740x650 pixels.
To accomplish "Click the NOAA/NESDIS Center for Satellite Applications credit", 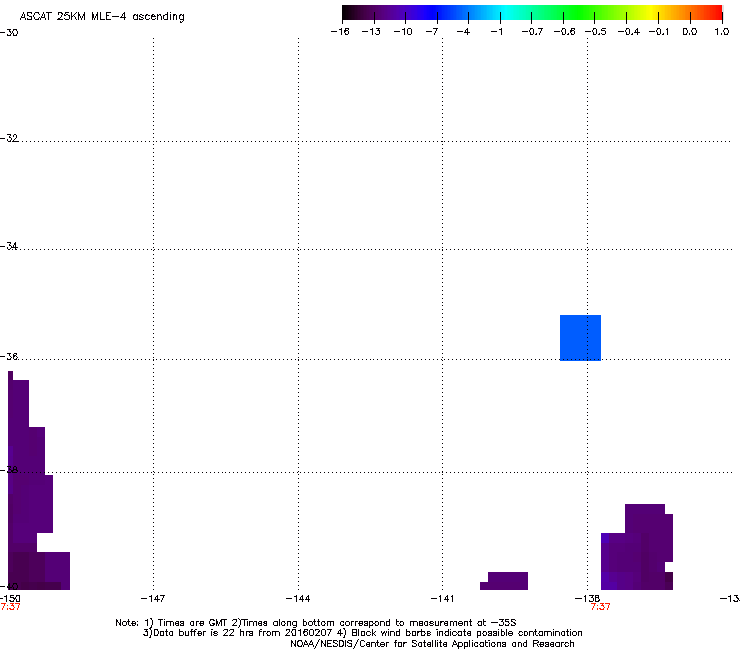I will (x=432, y=644).
